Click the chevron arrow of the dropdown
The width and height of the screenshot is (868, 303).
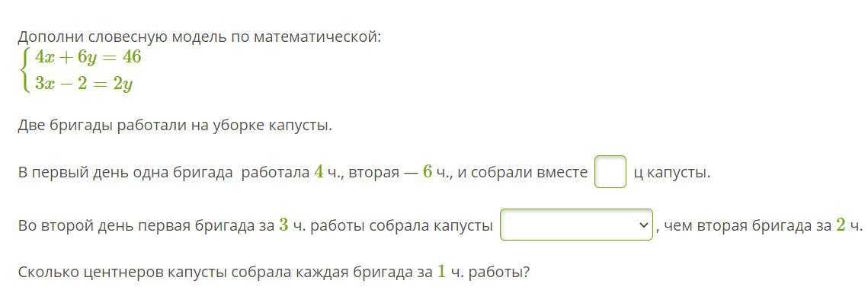coord(642,225)
